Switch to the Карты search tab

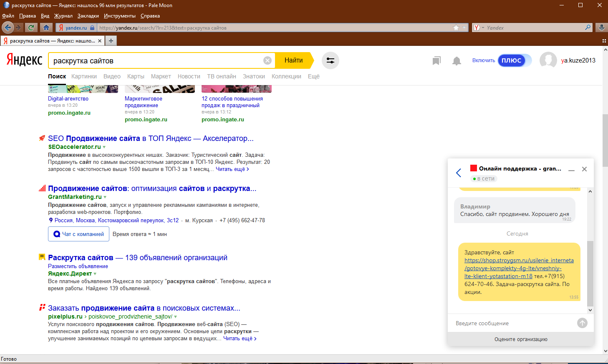136,76
